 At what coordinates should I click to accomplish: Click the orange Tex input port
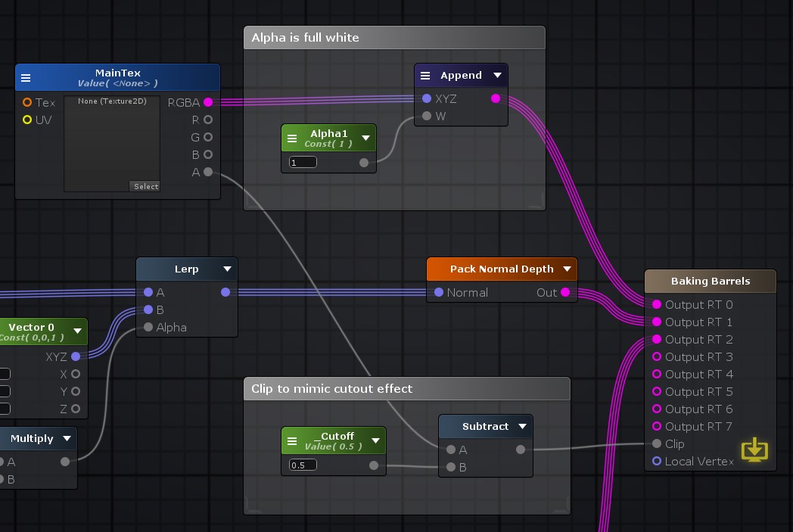click(27, 102)
